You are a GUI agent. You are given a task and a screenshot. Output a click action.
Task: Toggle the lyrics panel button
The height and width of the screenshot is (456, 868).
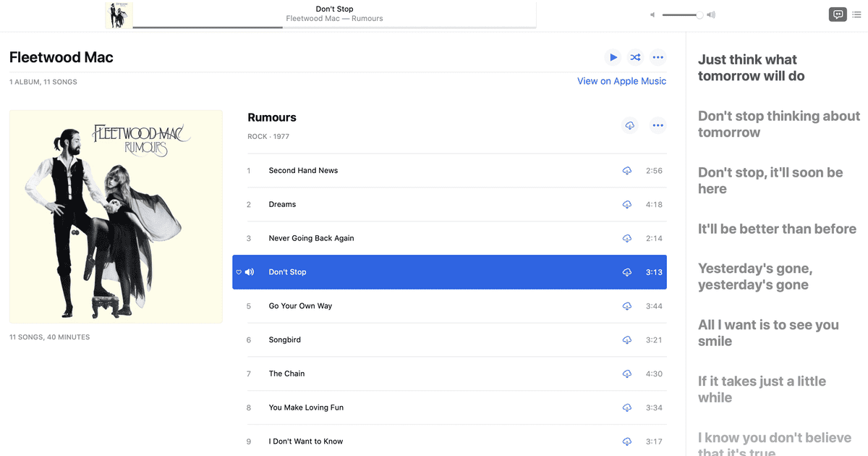click(838, 14)
